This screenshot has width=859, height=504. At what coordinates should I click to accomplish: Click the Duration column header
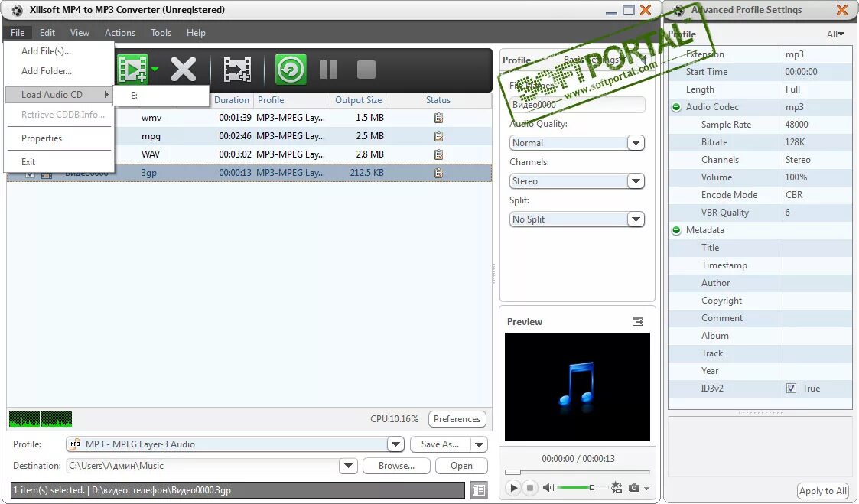231,100
